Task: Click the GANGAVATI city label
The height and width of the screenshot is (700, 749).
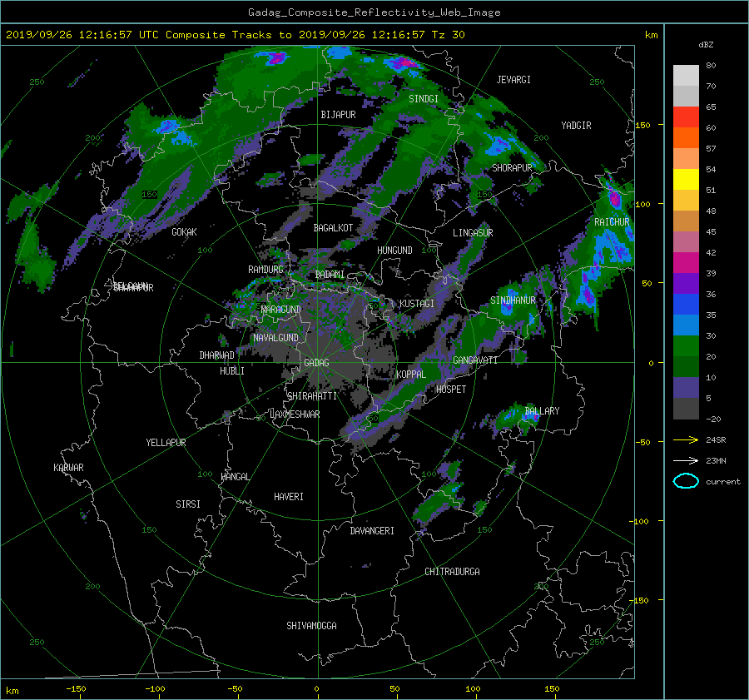Action: click(475, 360)
